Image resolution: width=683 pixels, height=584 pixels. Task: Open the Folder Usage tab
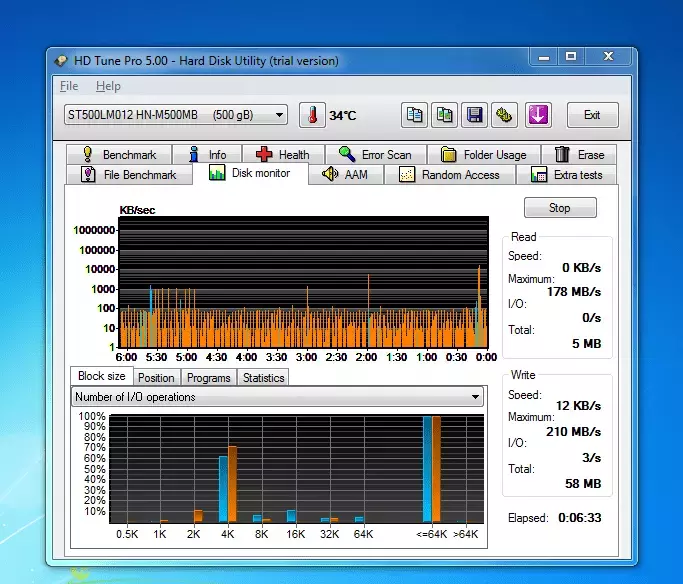(x=484, y=155)
